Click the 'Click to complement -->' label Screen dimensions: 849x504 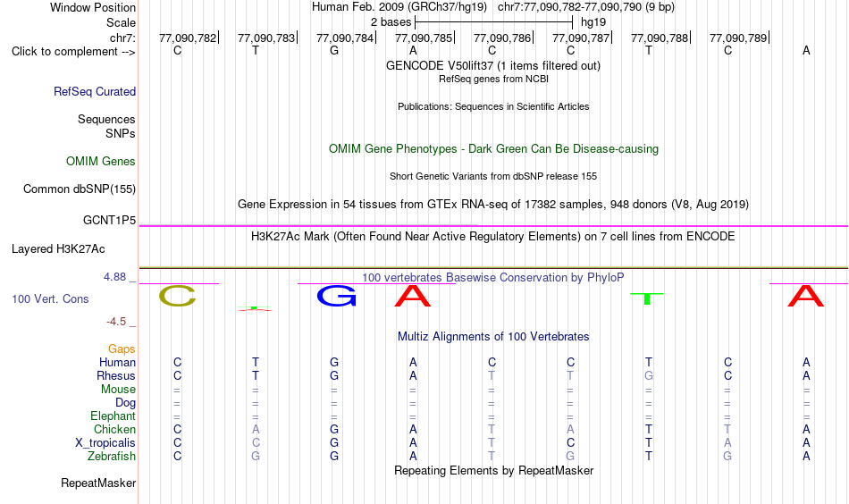pos(73,52)
